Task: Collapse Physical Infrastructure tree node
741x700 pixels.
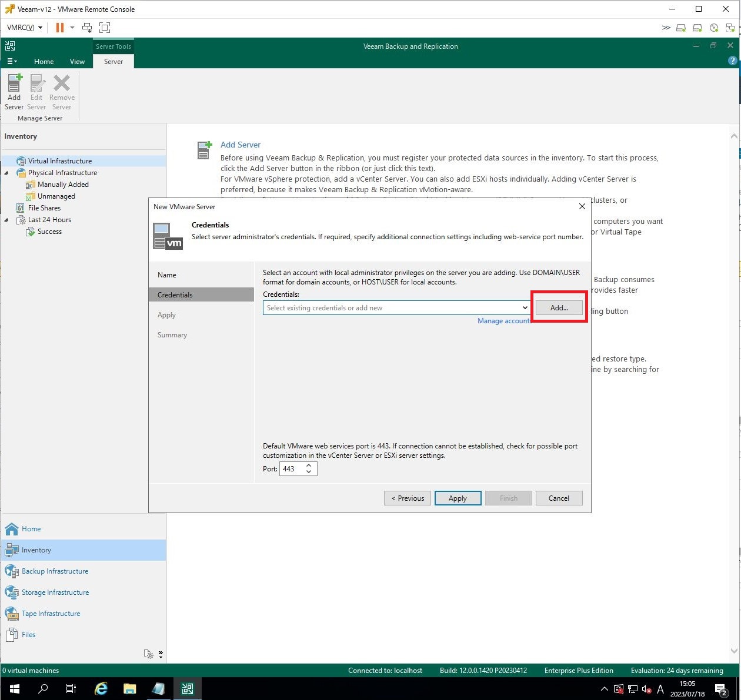Action: 6,173
